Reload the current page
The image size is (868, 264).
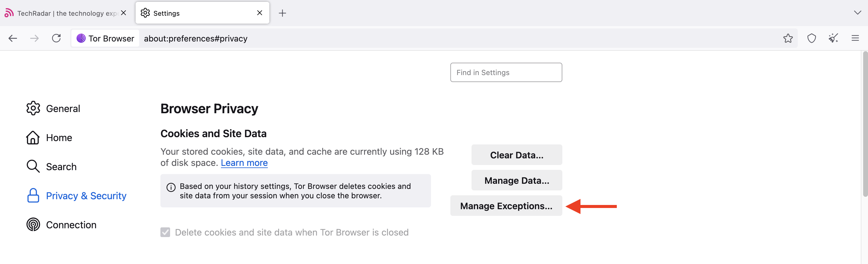tap(56, 38)
